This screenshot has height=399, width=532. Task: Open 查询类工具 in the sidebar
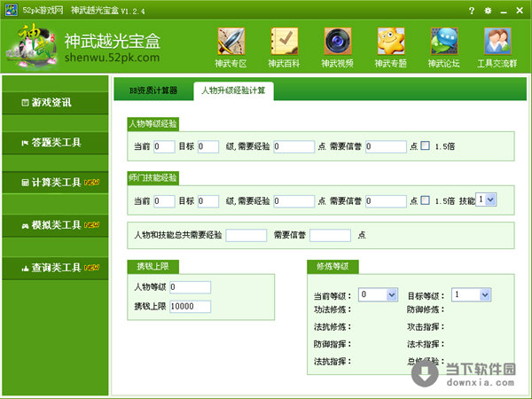point(55,268)
